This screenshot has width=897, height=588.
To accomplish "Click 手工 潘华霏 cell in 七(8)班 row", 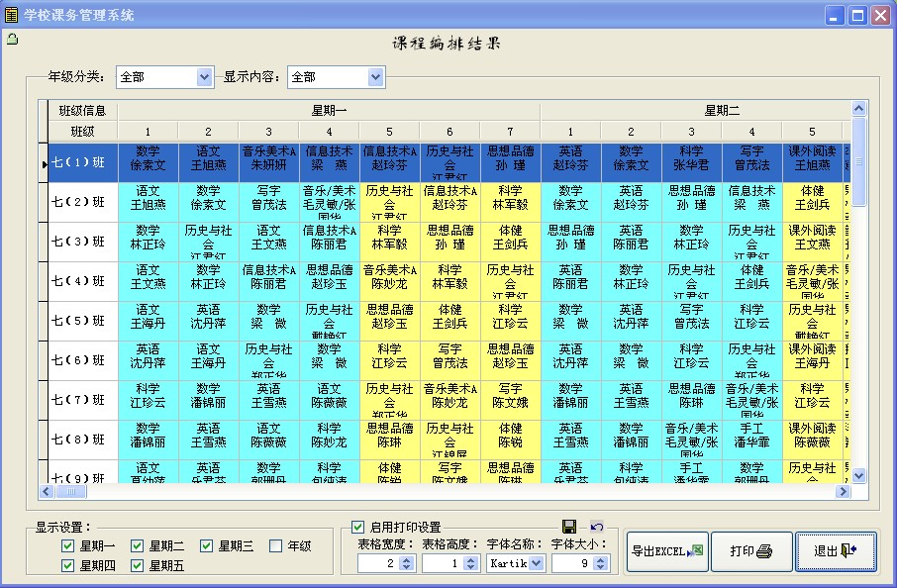I will click(x=751, y=439).
